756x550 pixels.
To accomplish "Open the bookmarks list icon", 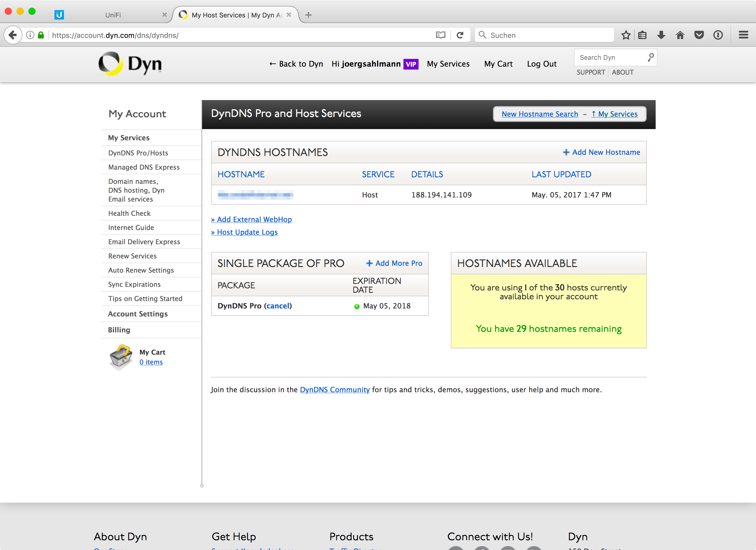I will [642, 35].
